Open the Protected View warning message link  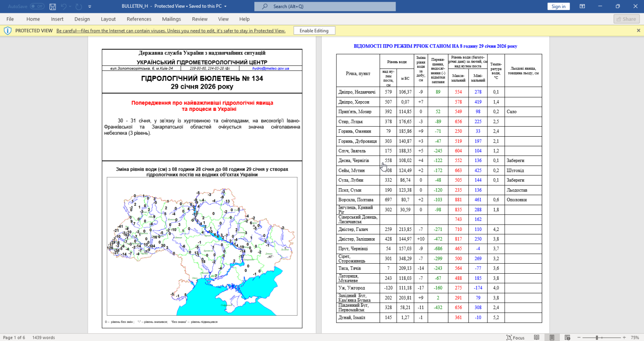pos(171,31)
